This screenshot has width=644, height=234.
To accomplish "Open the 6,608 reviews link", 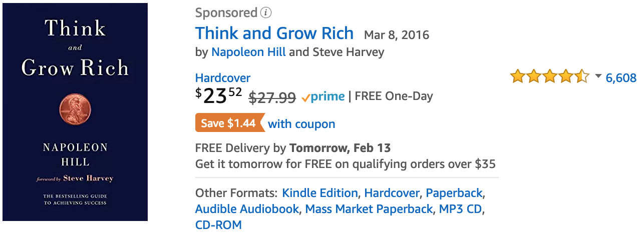I will click(621, 78).
